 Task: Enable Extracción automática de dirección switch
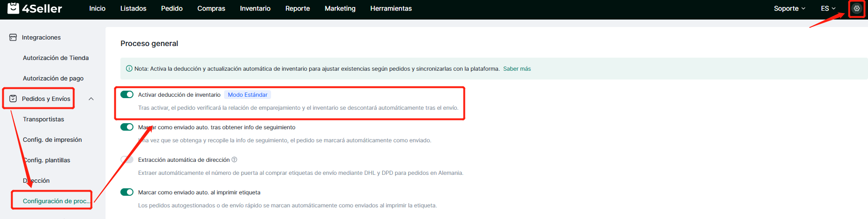click(x=127, y=159)
